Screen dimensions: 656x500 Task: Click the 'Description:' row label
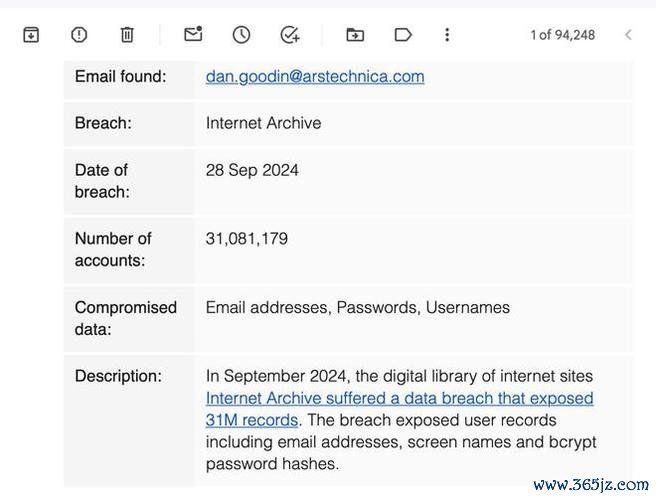(x=118, y=376)
